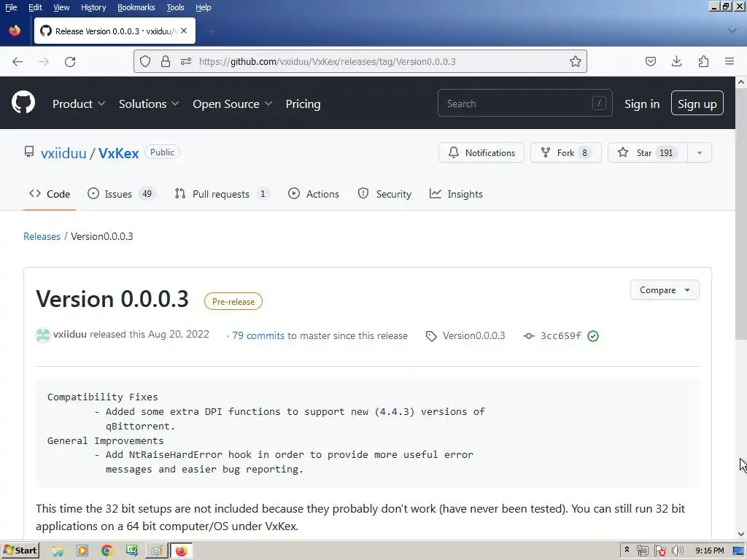Image resolution: width=747 pixels, height=560 pixels.
Task: Reload the page with refresh icon
Action: (x=70, y=61)
